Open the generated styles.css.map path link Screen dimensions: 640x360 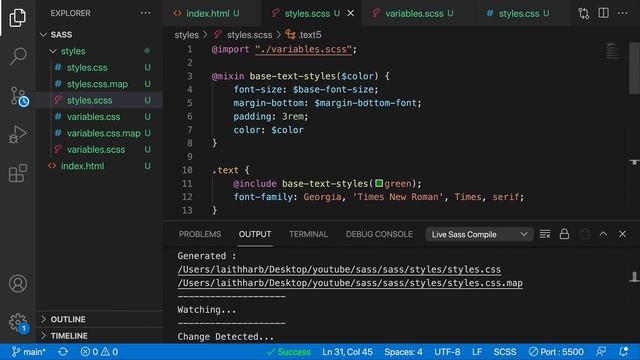pyautogui.click(x=350, y=283)
